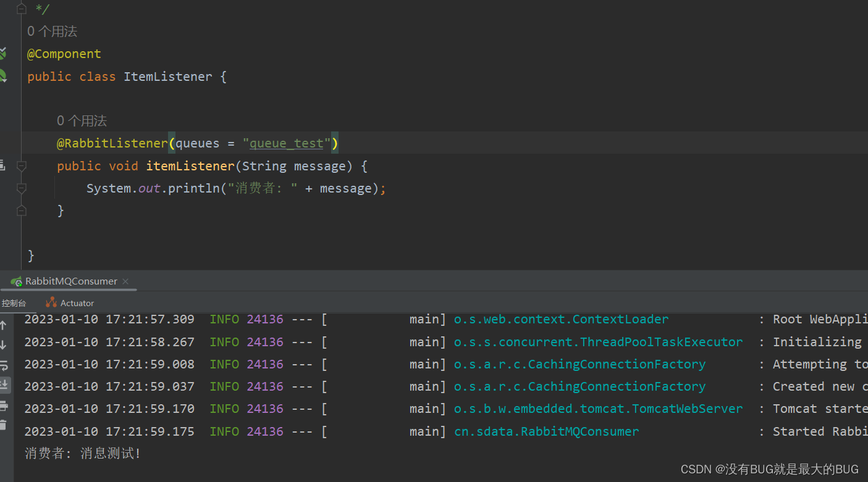Click the Actuator endpoints icon
868x482 pixels.
click(x=51, y=303)
